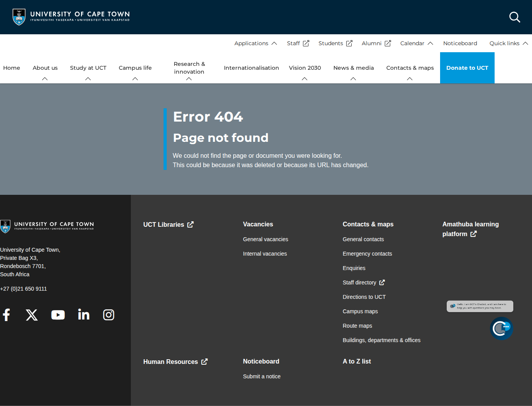
Task: Expand the Applications dropdown
Action: point(255,43)
